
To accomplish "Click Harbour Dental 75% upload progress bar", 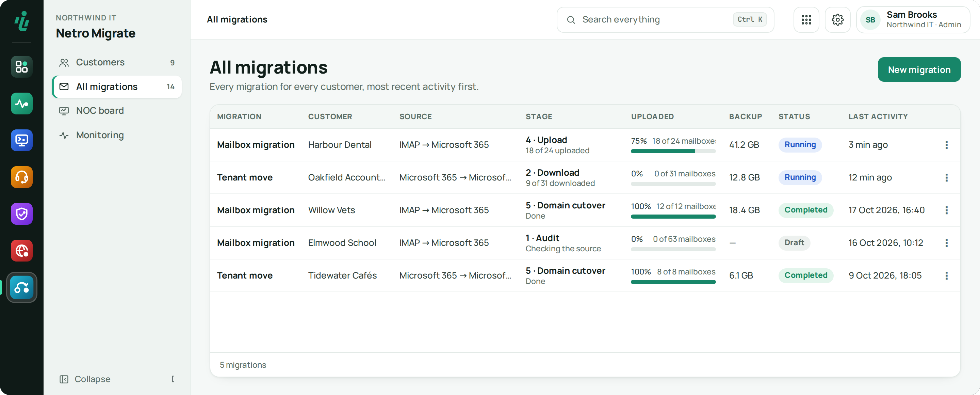I will [673, 152].
